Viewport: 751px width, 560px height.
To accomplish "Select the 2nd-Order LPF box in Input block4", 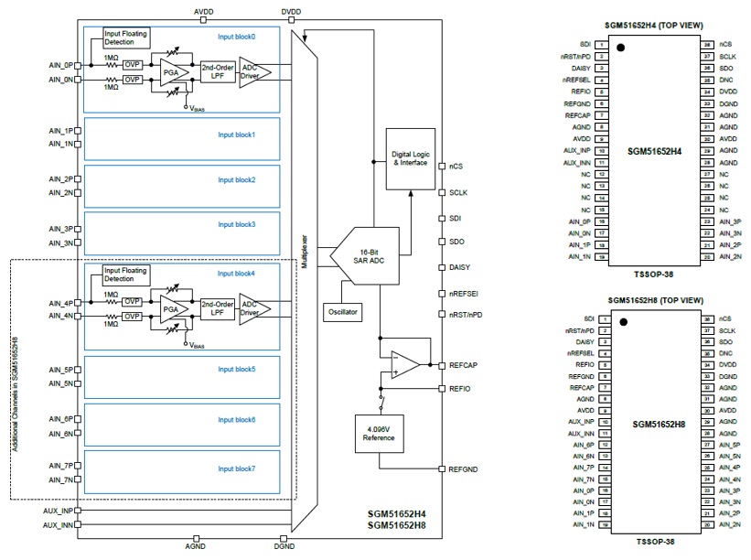I will click(x=218, y=308).
